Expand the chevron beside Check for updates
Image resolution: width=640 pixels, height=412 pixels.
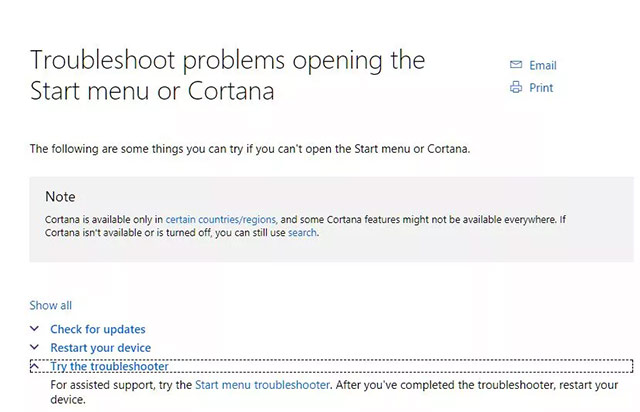(x=35, y=329)
